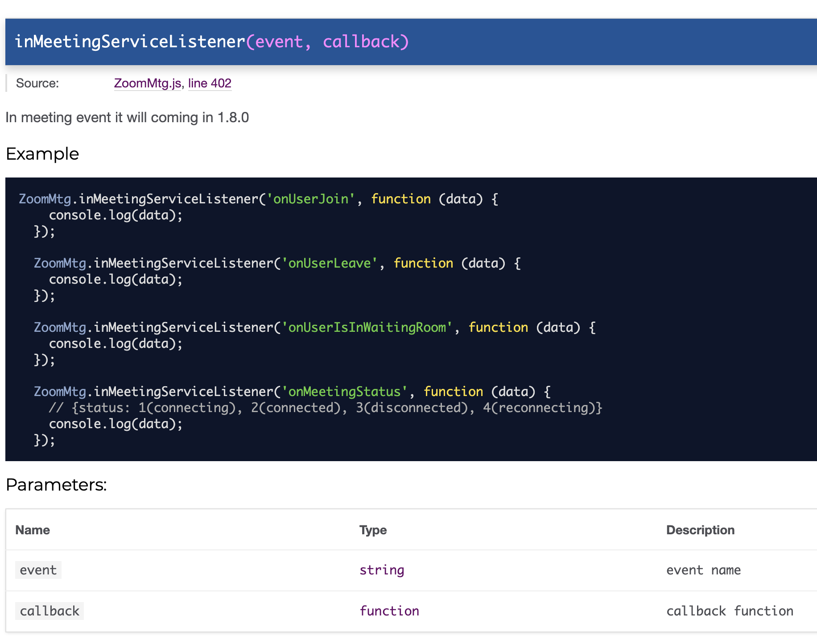
Task: Click the 'Name' column header
Action: click(33, 530)
